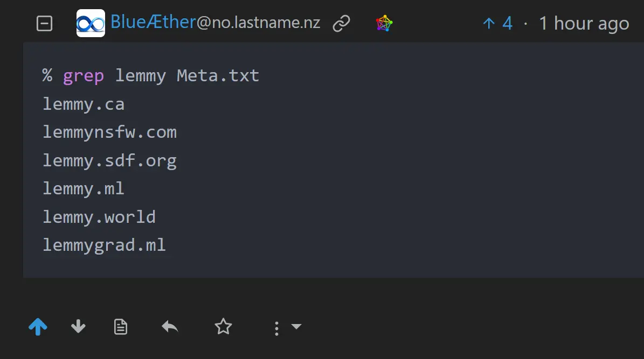The height and width of the screenshot is (359, 644).
Task: Reply to the comment using the reply arrow
Action: pyautogui.click(x=170, y=327)
